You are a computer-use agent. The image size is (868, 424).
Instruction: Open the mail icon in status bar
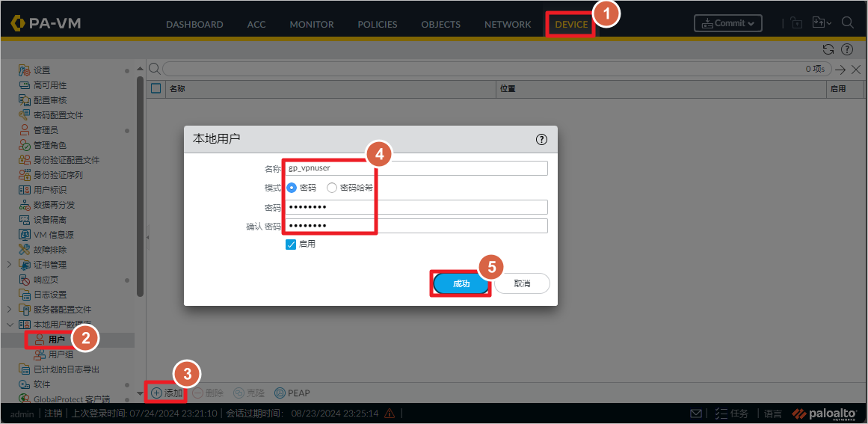coord(696,414)
